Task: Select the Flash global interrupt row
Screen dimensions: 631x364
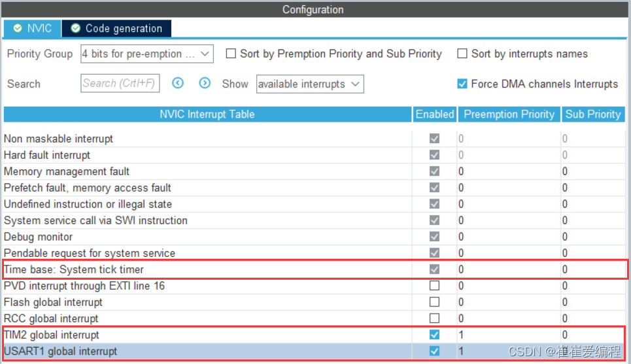Action: point(314,302)
